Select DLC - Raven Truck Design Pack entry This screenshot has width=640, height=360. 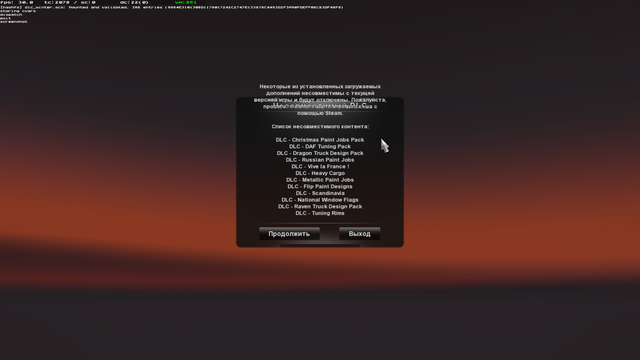[x=320, y=207]
